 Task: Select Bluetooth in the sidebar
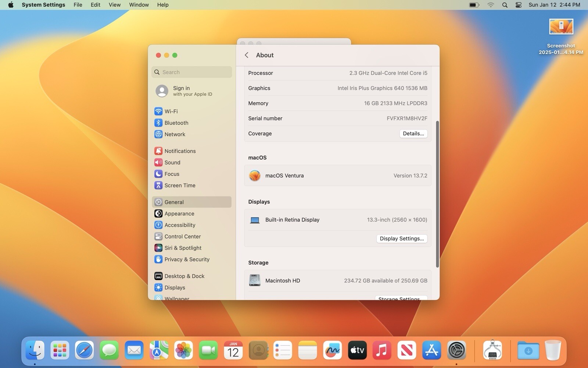[176, 123]
